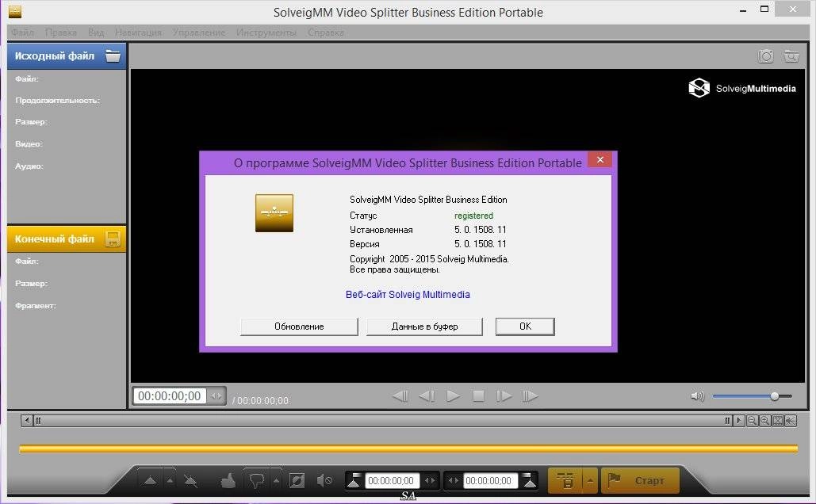Click the stop button
This screenshot has height=504, width=816.
click(478, 396)
